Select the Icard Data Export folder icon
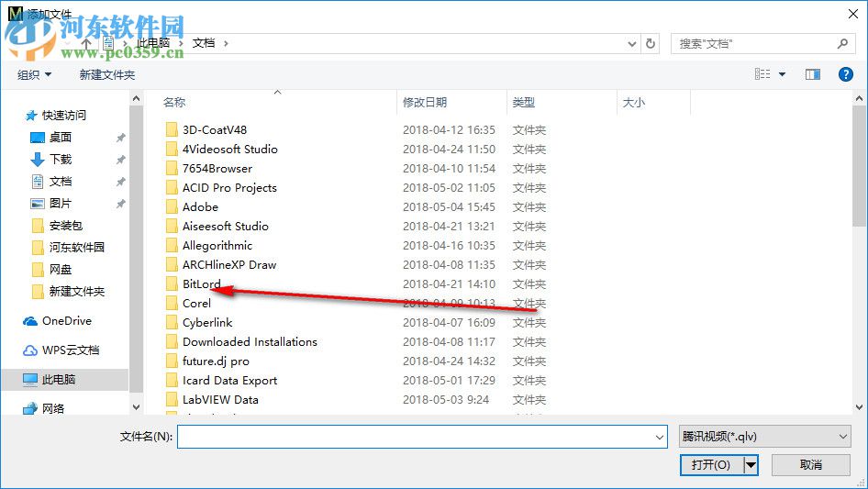This screenshot has height=489, width=868. coord(172,381)
